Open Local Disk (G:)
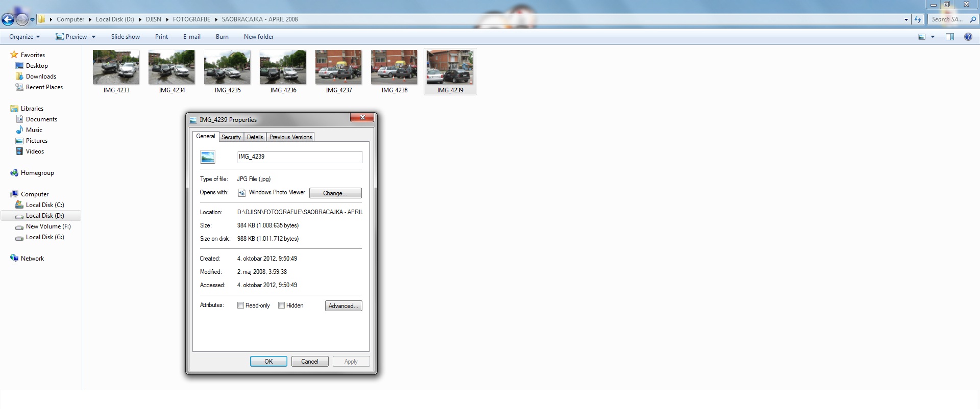This screenshot has width=980, height=409. tap(45, 237)
